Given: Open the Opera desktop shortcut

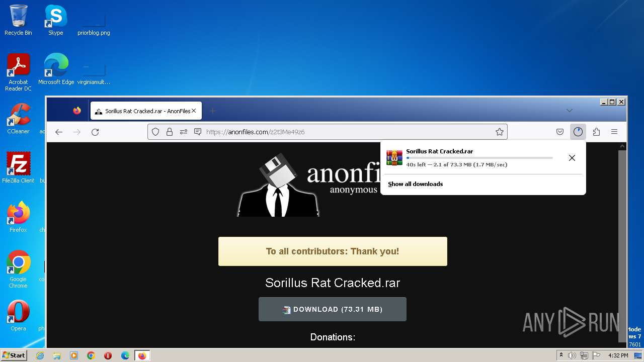Looking at the screenshot, I should point(18,316).
